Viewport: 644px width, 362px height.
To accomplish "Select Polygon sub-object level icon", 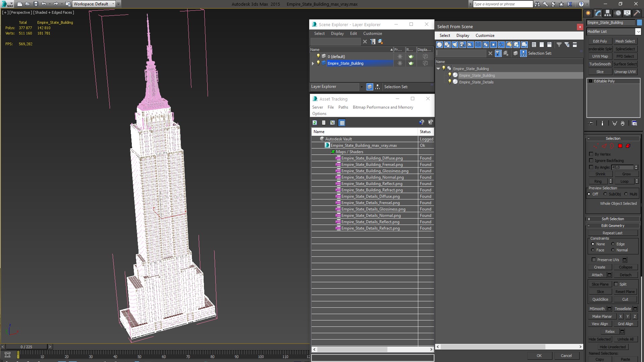I will (x=620, y=146).
